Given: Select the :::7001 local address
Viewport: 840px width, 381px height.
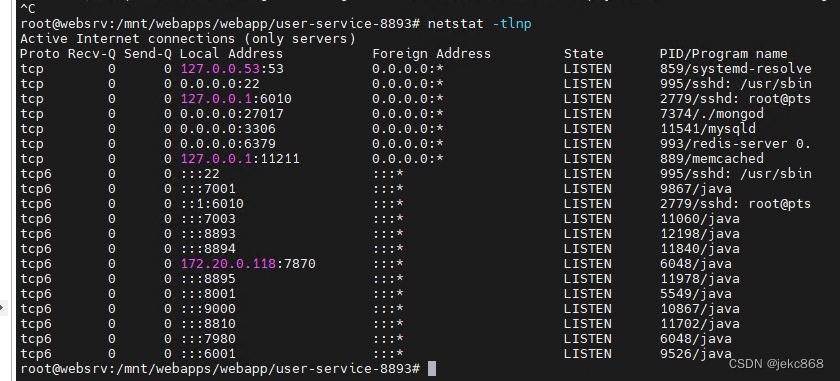Looking at the screenshot, I should [208, 189].
